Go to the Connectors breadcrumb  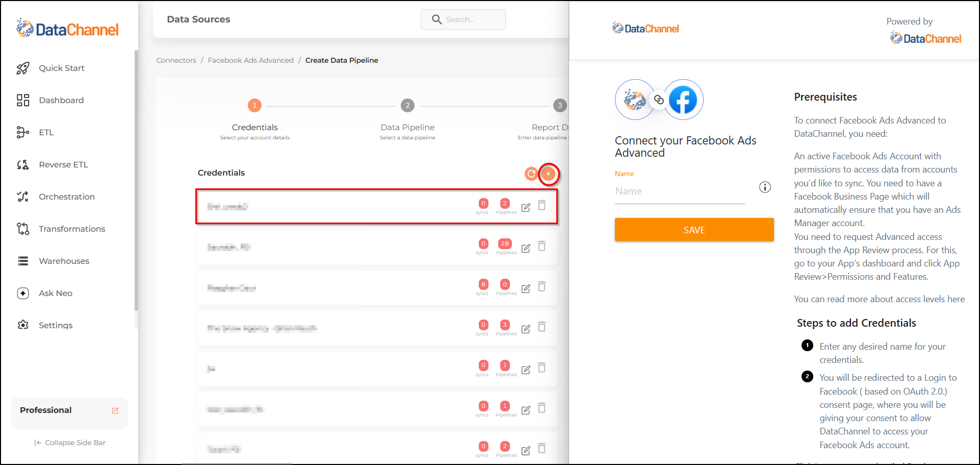[x=176, y=60]
